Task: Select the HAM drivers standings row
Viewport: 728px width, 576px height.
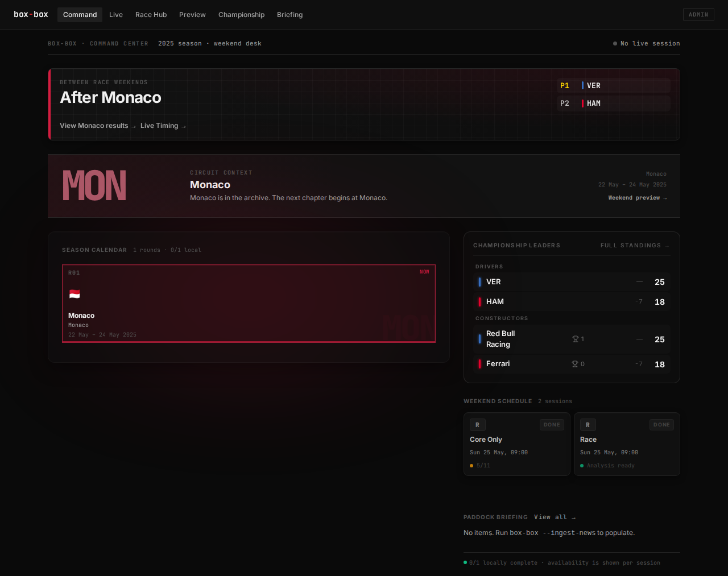Action: [x=572, y=302]
